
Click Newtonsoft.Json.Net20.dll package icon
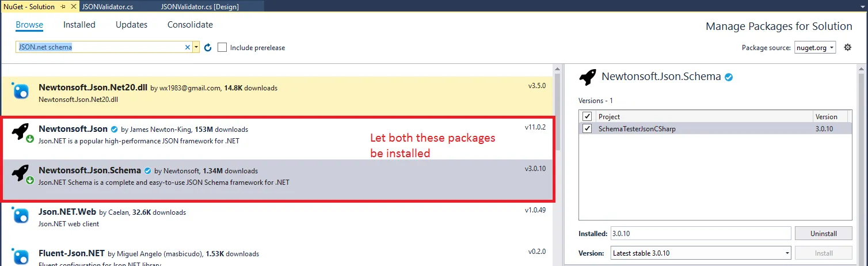(x=21, y=90)
